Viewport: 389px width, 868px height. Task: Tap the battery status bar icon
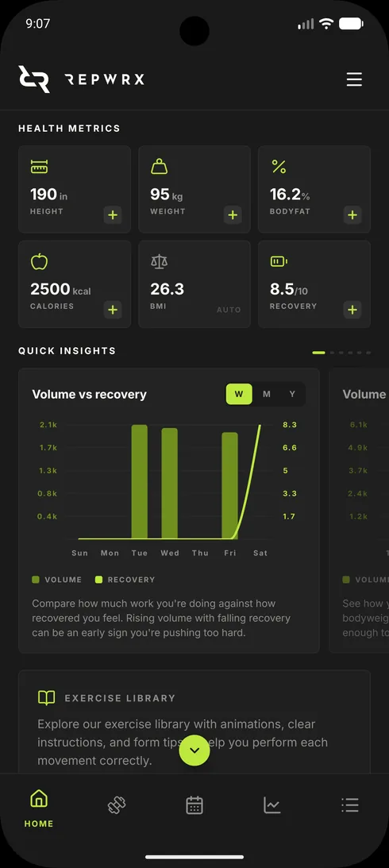click(x=351, y=23)
